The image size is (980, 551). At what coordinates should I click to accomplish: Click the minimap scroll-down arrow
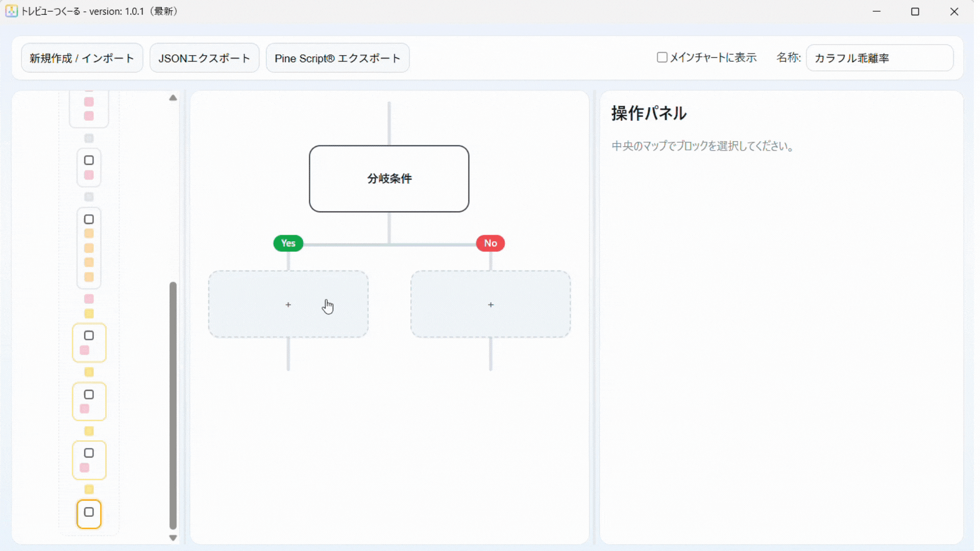point(173,538)
